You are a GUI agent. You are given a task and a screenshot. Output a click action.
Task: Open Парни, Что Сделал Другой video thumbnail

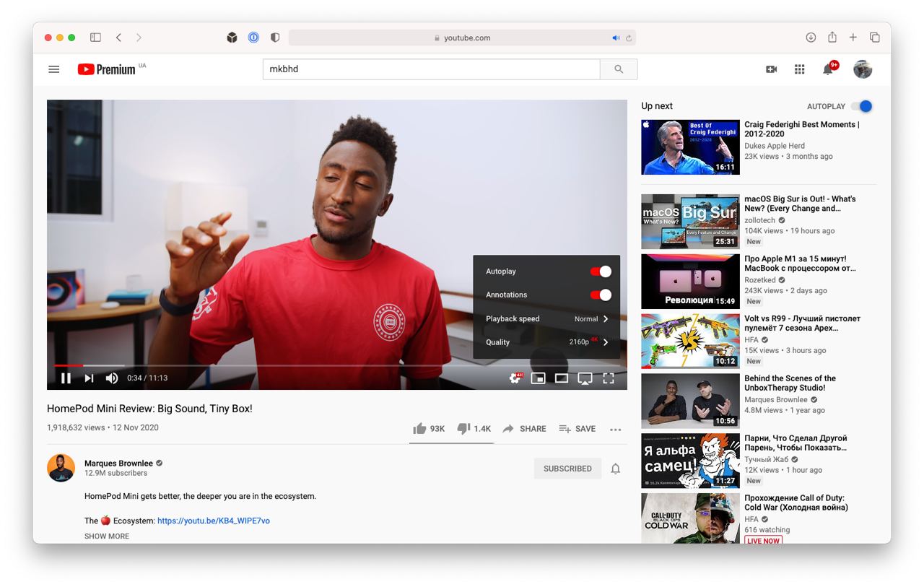click(x=690, y=461)
